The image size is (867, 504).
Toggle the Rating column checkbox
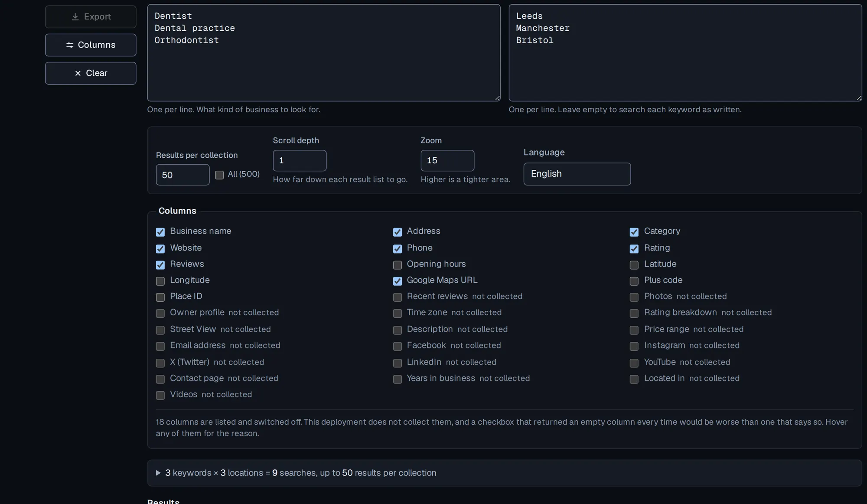[634, 249]
